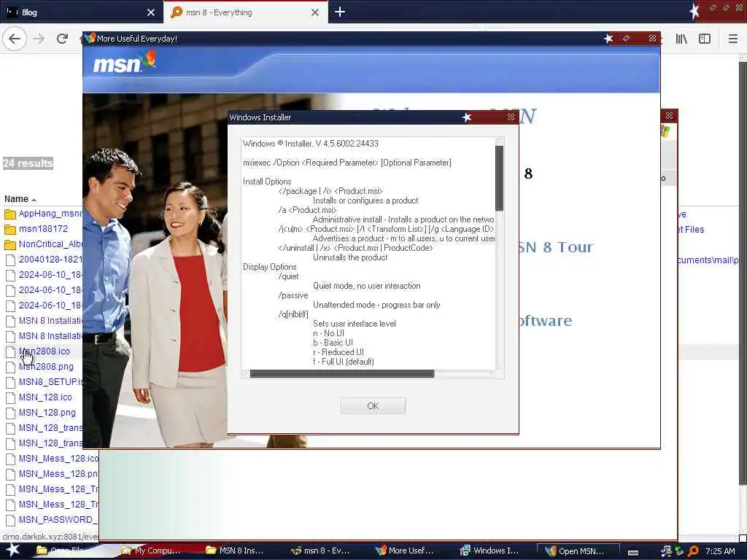This screenshot has width=747, height=560.
Task: Click the file icon beside 20040128-1821
Action: [x=10, y=260]
